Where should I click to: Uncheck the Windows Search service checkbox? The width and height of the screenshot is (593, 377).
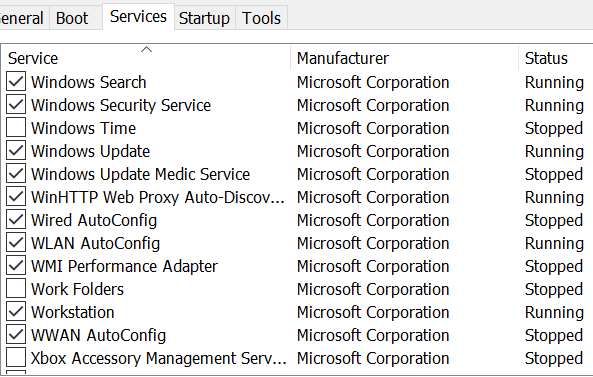[x=16, y=81]
